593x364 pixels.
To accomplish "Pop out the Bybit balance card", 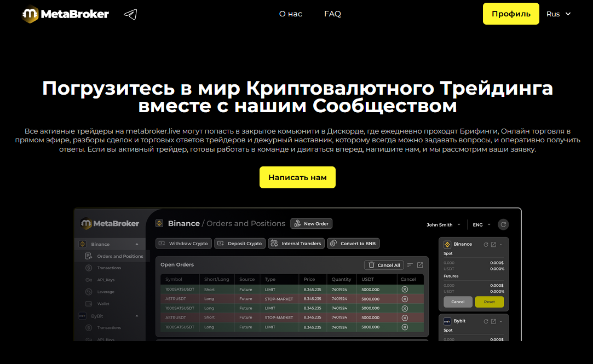I will pyautogui.click(x=493, y=321).
